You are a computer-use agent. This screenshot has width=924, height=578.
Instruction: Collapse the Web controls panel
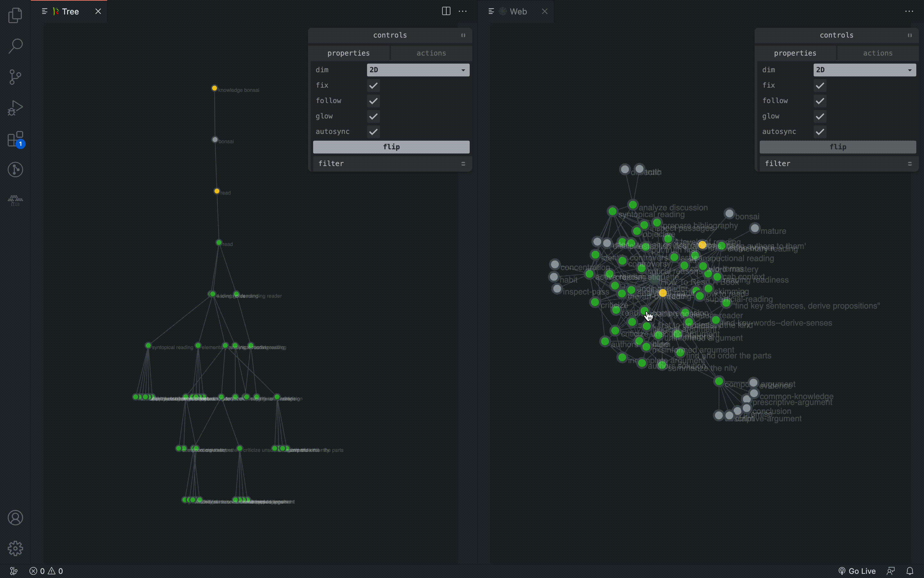click(x=910, y=35)
